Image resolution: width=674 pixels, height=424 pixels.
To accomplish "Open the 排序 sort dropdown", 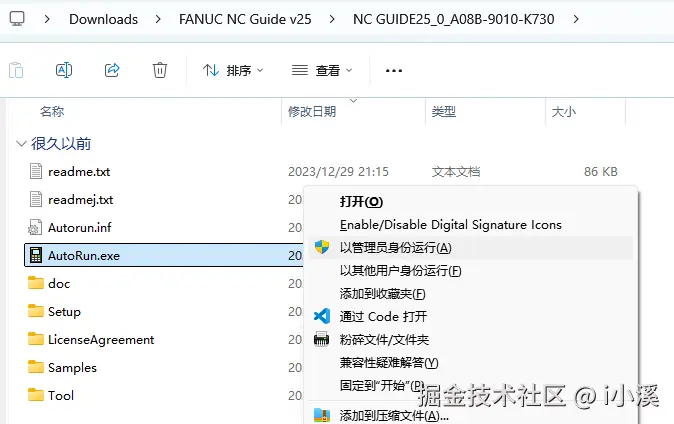I will [x=233, y=70].
